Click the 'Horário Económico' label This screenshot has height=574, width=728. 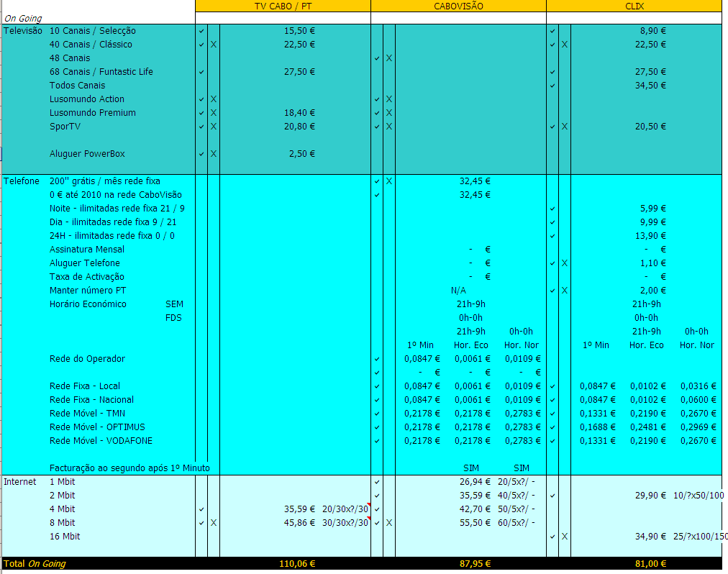pos(88,304)
